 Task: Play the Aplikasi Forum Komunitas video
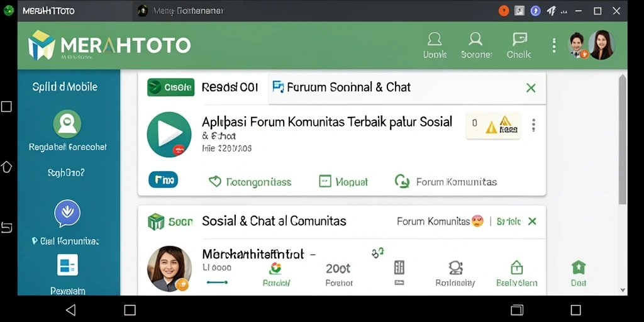coord(169,135)
